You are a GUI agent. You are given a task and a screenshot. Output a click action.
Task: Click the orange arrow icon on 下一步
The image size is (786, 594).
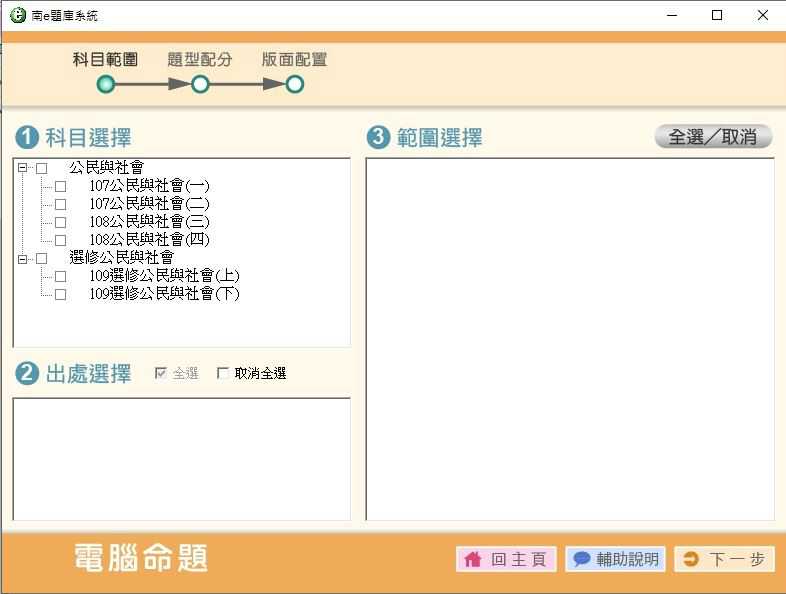[x=691, y=559]
